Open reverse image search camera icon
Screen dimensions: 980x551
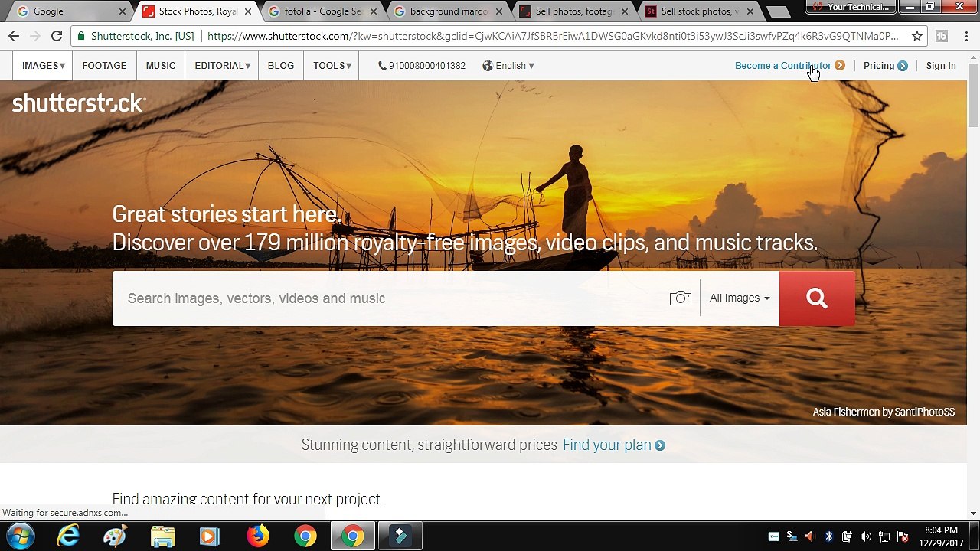pyautogui.click(x=680, y=298)
